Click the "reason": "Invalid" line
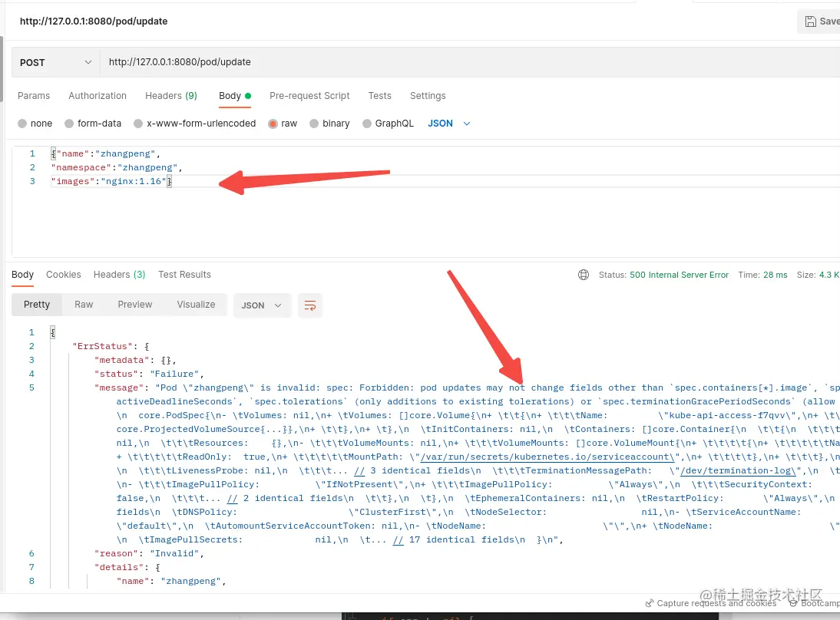The image size is (840, 620). pos(150,553)
